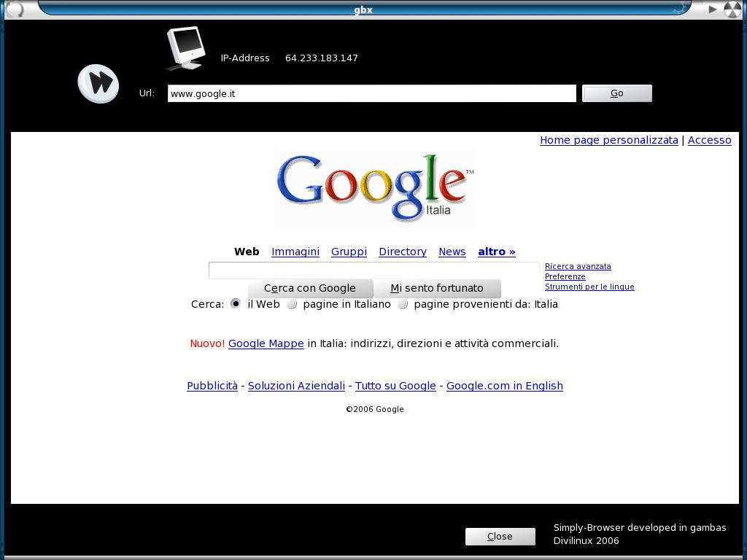747x560 pixels.
Task: Click the "Cerca con Google" button
Action: (310, 288)
